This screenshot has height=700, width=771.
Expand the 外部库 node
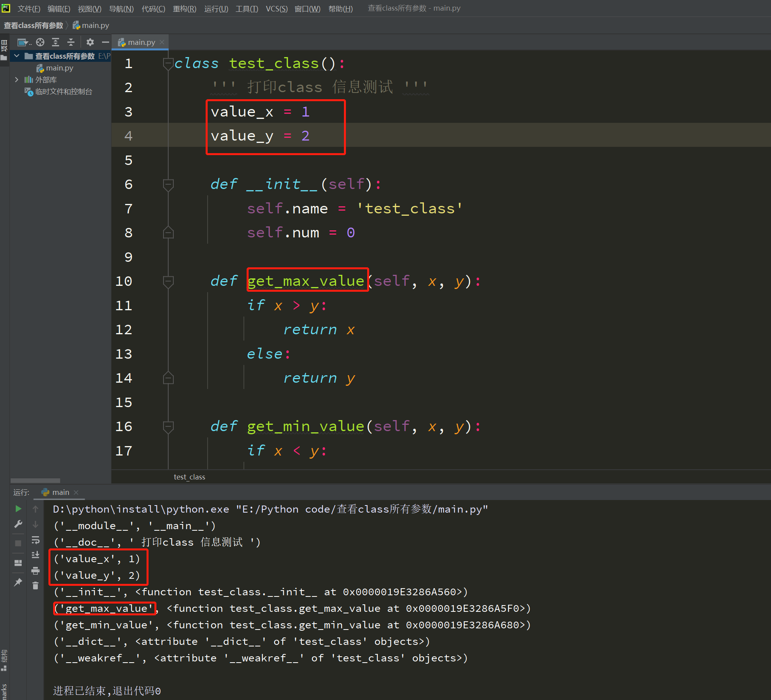click(17, 80)
